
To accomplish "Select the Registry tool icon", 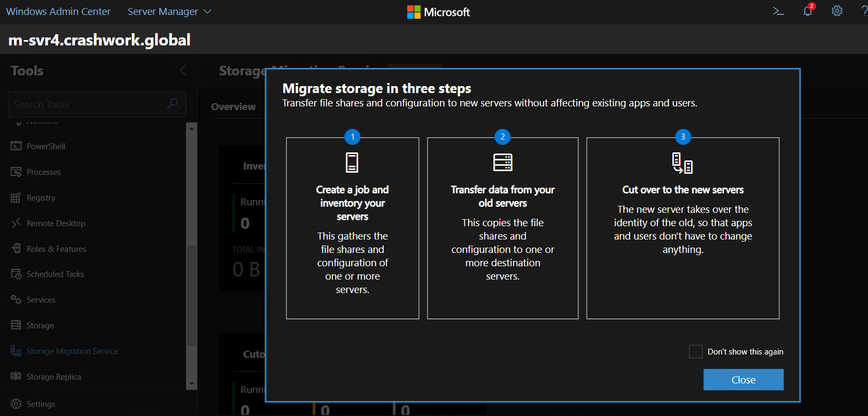I will [16, 197].
